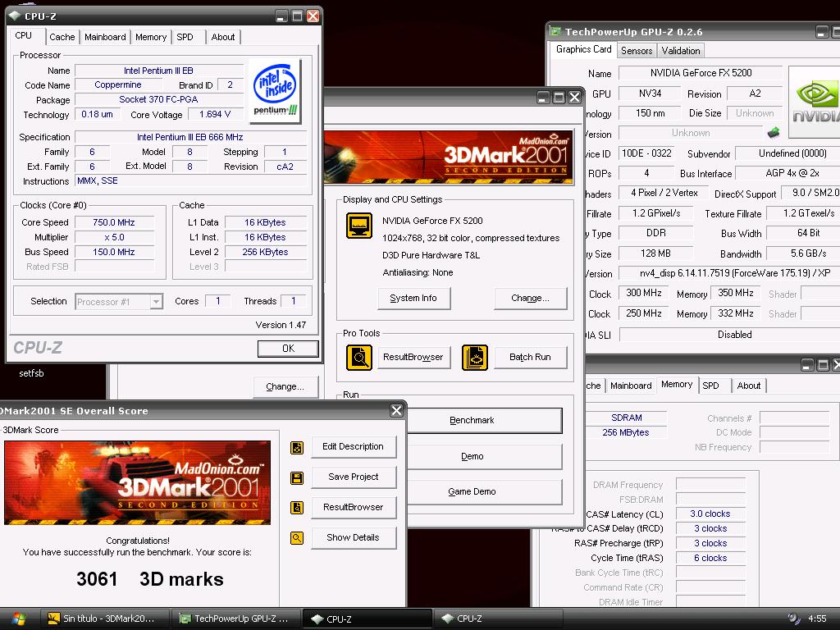The width and height of the screenshot is (840, 630).
Task: Click the Show Details button
Action: [x=354, y=538]
